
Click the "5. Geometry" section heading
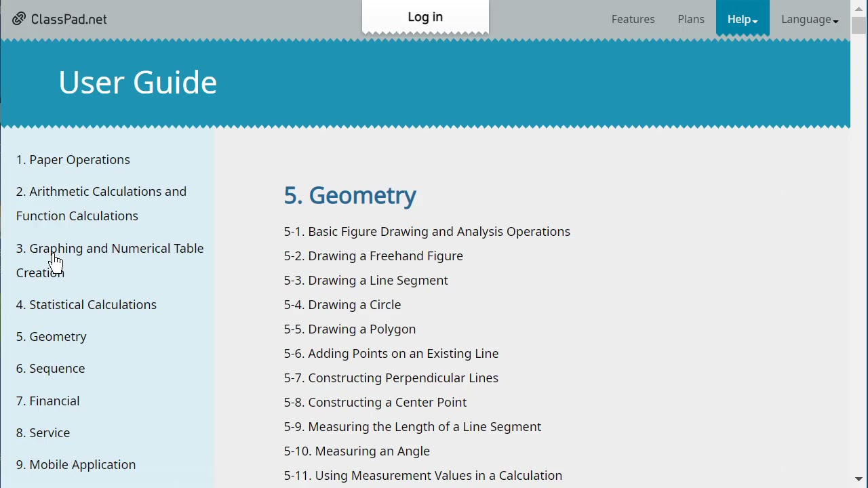click(x=350, y=195)
